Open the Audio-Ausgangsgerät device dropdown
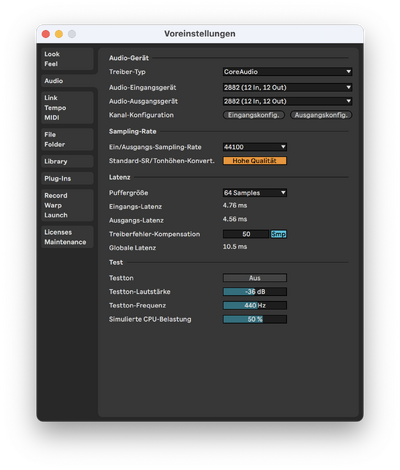This screenshot has height=470, width=400. [x=287, y=101]
